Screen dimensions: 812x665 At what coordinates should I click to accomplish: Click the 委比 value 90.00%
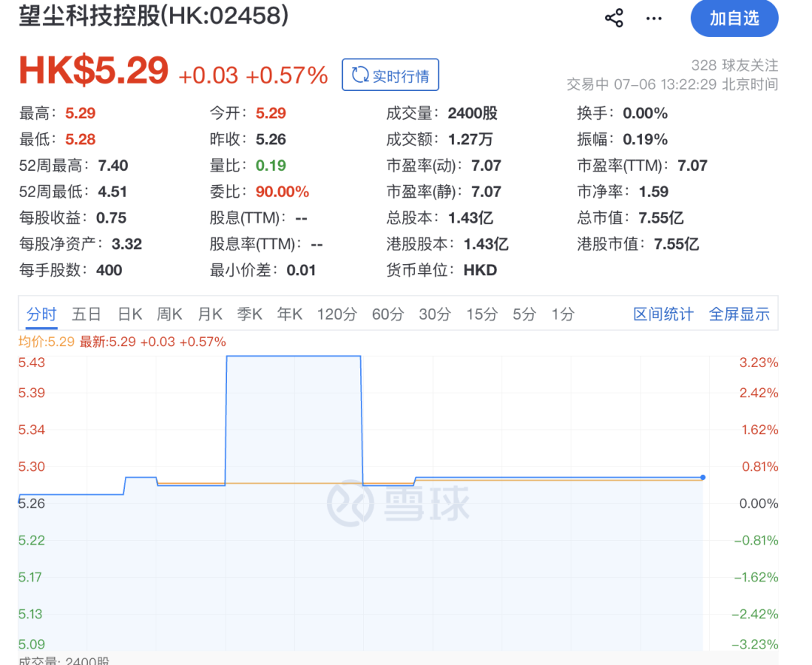click(x=282, y=192)
